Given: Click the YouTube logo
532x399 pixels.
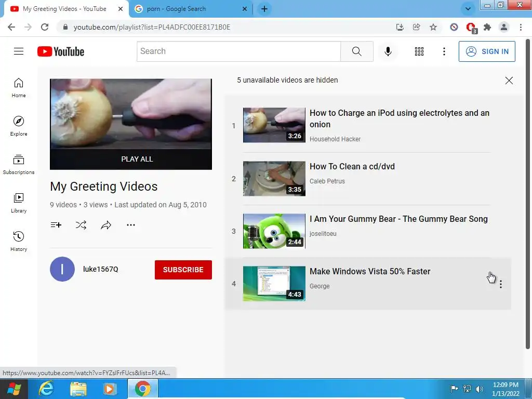Looking at the screenshot, I should [61, 51].
